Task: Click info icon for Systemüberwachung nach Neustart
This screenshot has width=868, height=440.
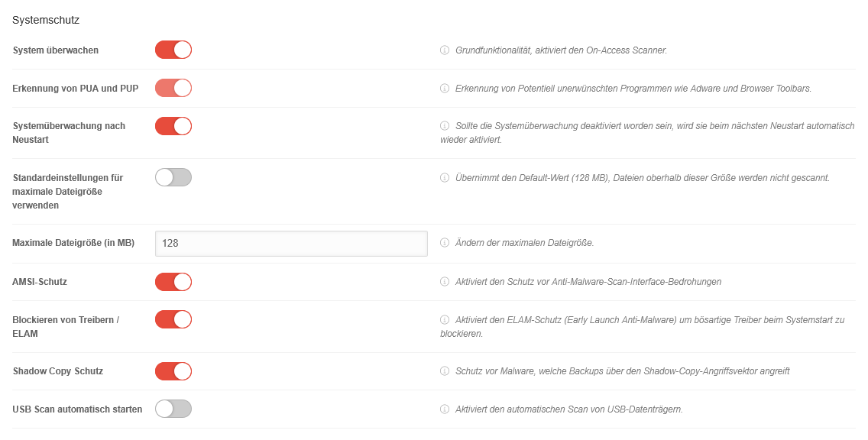Action: [x=445, y=125]
